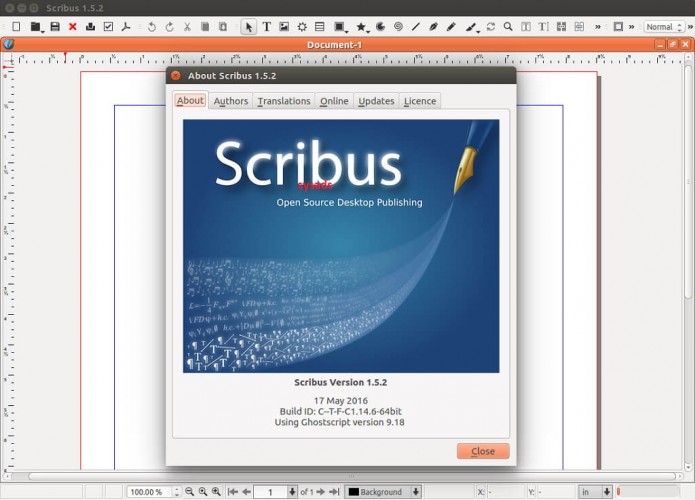Close document using red X toolbar icon
Image resolution: width=695 pixels, height=500 pixels.
[x=73, y=27]
